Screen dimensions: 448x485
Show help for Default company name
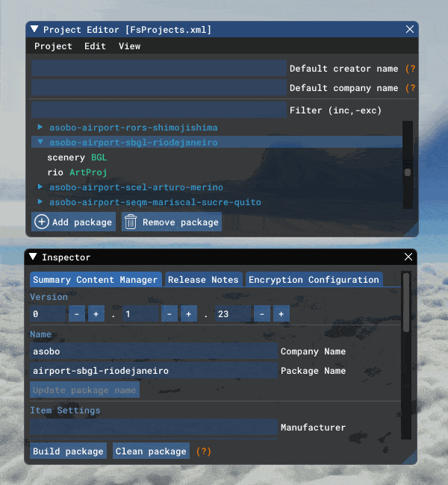pyautogui.click(x=410, y=88)
